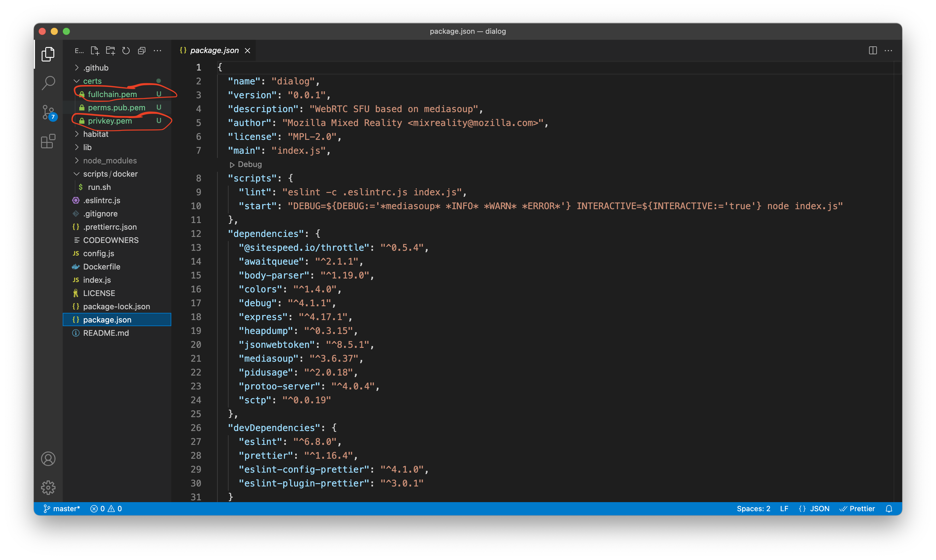Click the master* branch indicator

pyautogui.click(x=62, y=509)
